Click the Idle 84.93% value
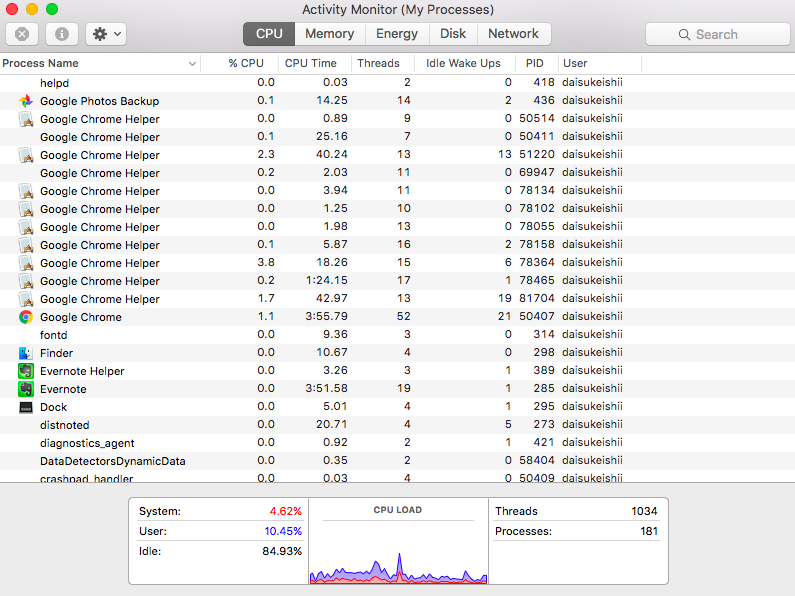The image size is (795, 596). point(282,551)
